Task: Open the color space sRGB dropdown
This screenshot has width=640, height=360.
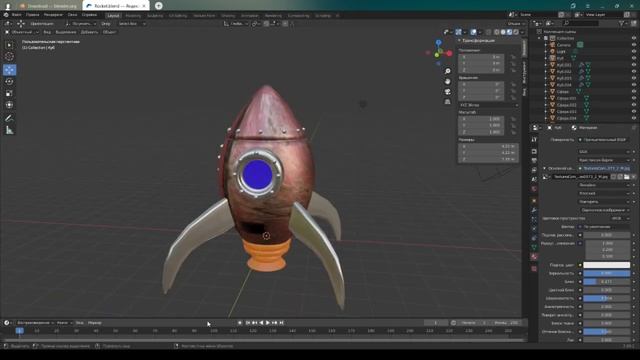Action: (620, 218)
